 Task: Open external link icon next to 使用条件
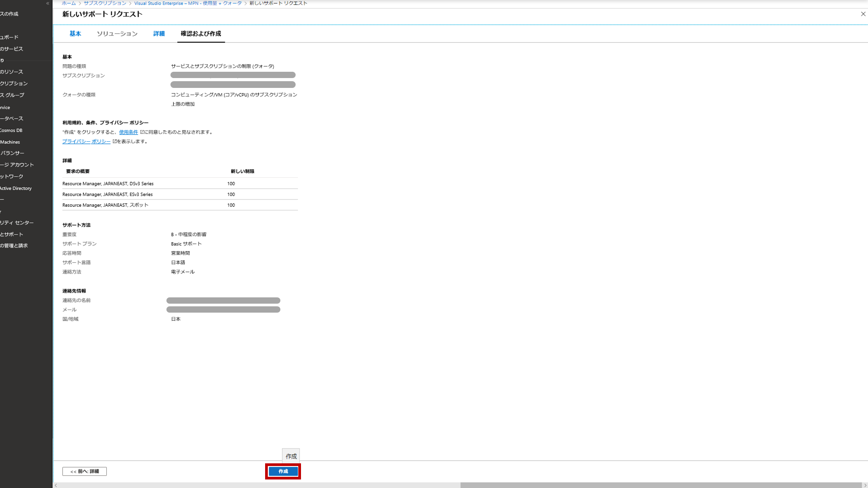(142, 132)
